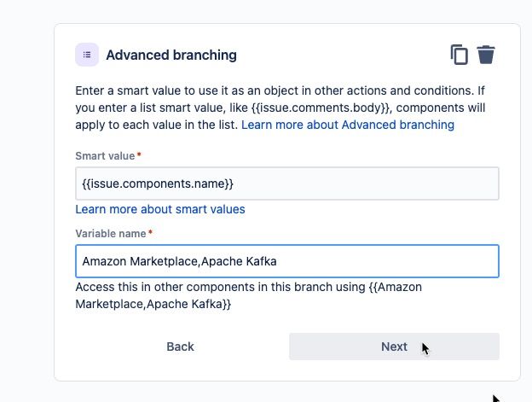
Task: Delete the component using the trash icon
Action: pyautogui.click(x=486, y=55)
